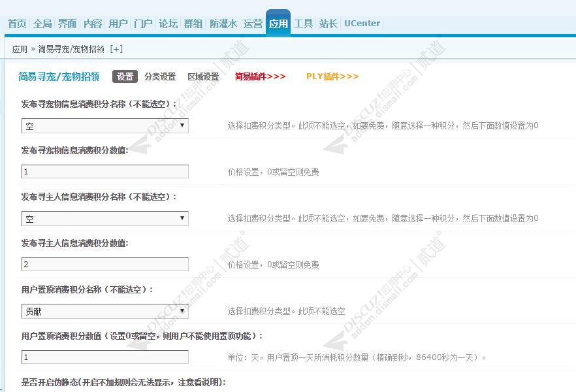The height and width of the screenshot is (392, 576).
Task: Go to the 群组 section
Action: coord(193,24)
